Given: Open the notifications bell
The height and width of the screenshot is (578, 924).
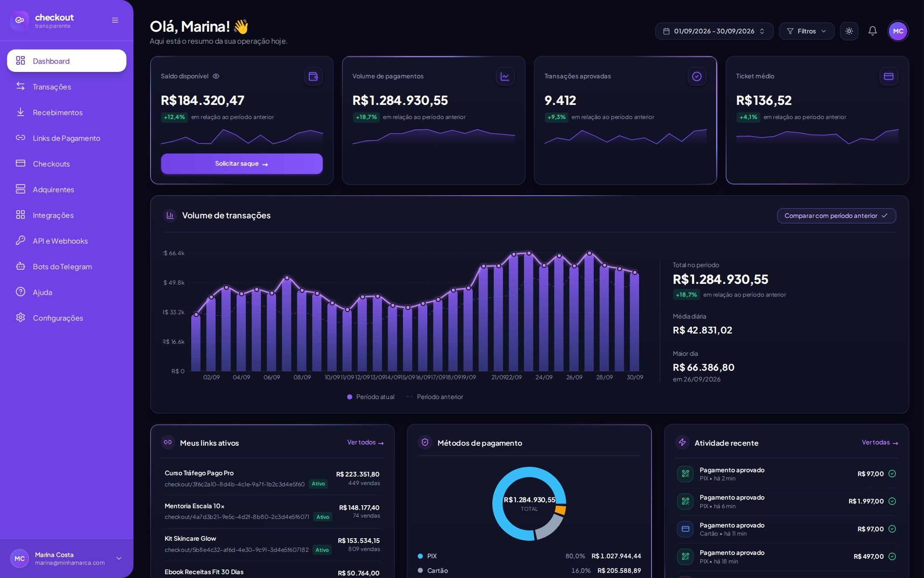Looking at the screenshot, I should [873, 31].
